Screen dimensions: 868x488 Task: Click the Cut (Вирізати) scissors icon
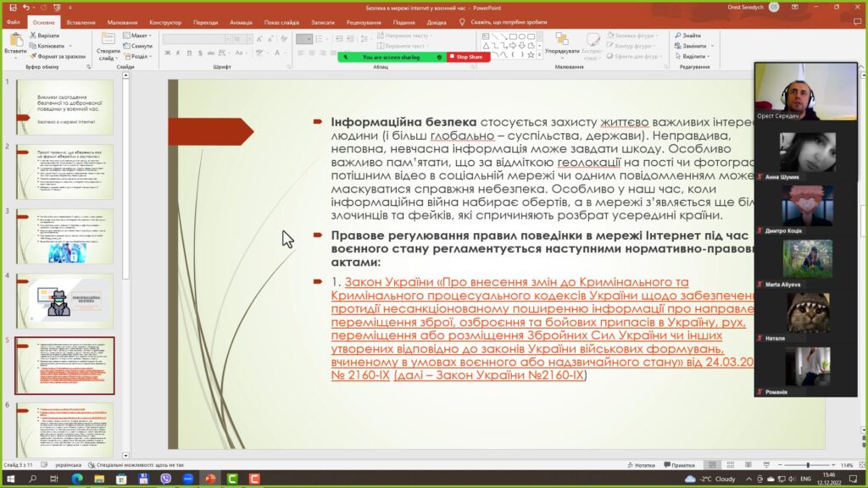pyautogui.click(x=32, y=36)
